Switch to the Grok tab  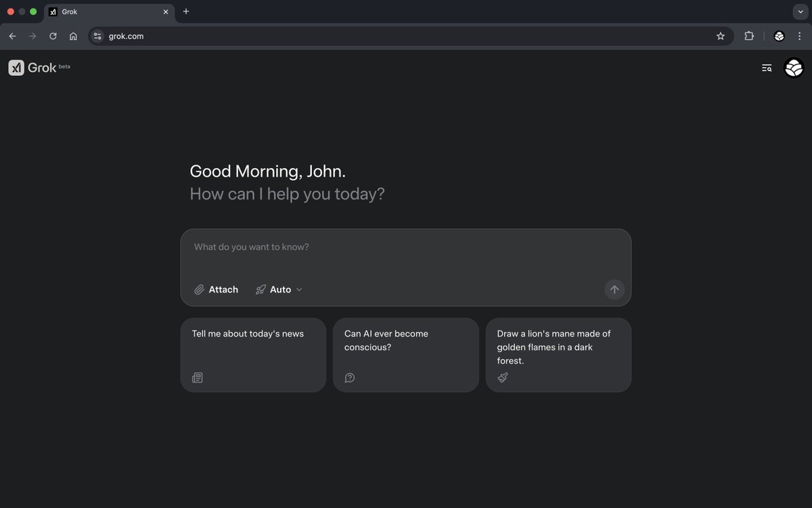pyautogui.click(x=108, y=12)
